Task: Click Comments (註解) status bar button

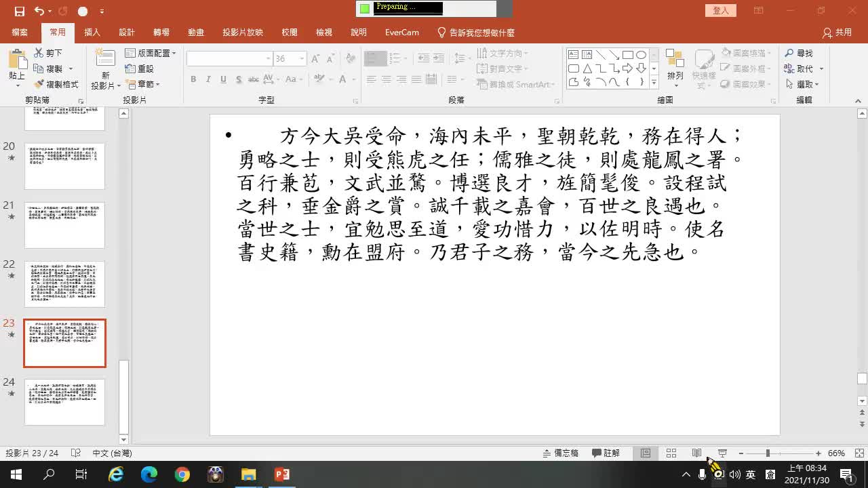Action: (x=606, y=453)
